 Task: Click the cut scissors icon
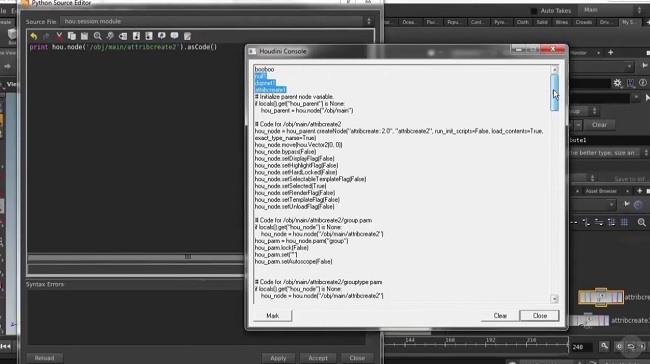(59, 36)
